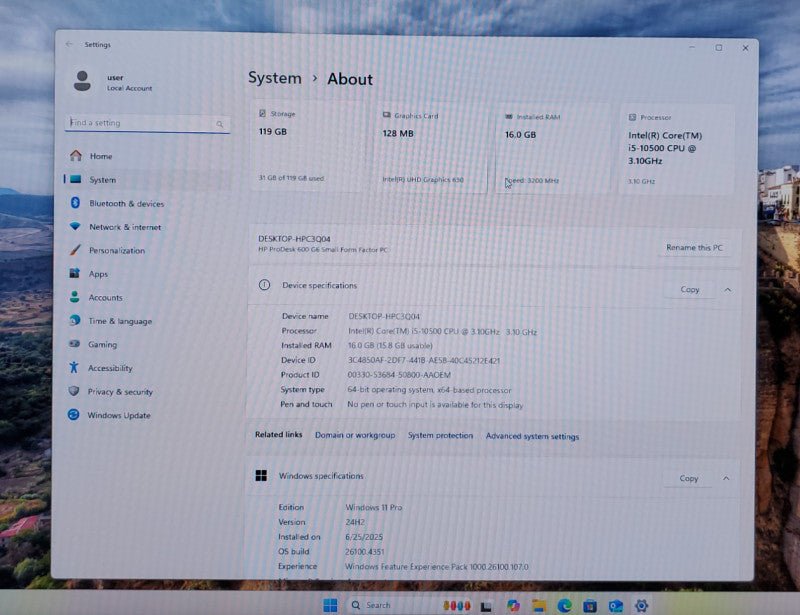Open Task View on the taskbar
Viewport: 800px width, 615px height.
486,606
